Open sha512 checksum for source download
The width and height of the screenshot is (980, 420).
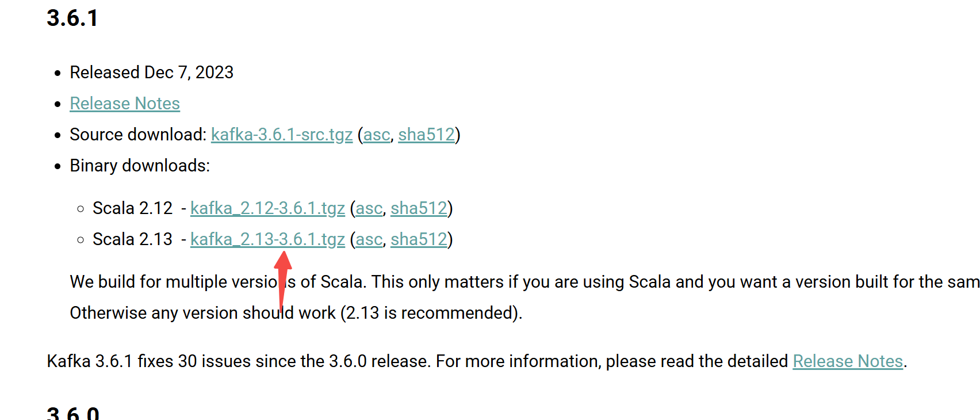click(x=426, y=135)
